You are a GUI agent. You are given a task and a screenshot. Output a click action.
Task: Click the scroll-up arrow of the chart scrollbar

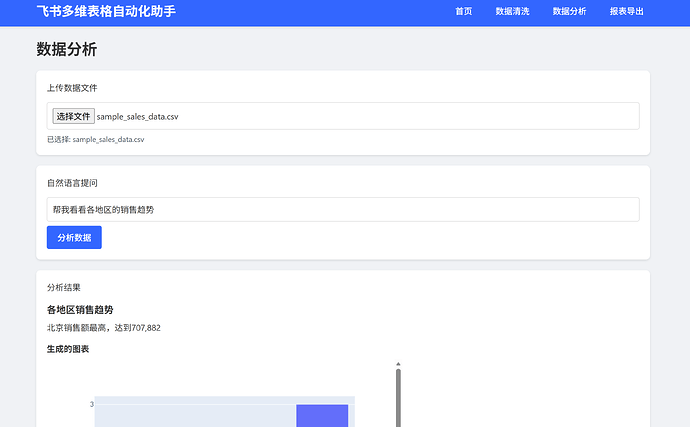tap(398, 364)
